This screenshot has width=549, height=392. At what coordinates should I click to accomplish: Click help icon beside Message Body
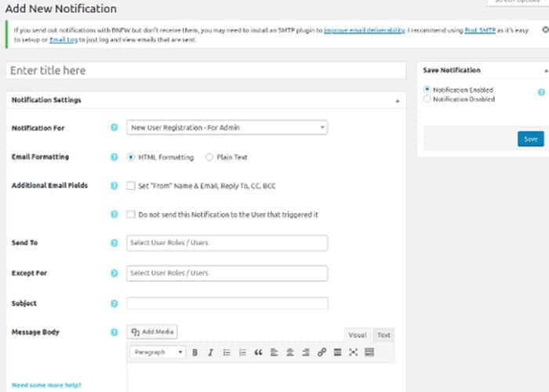(x=115, y=332)
